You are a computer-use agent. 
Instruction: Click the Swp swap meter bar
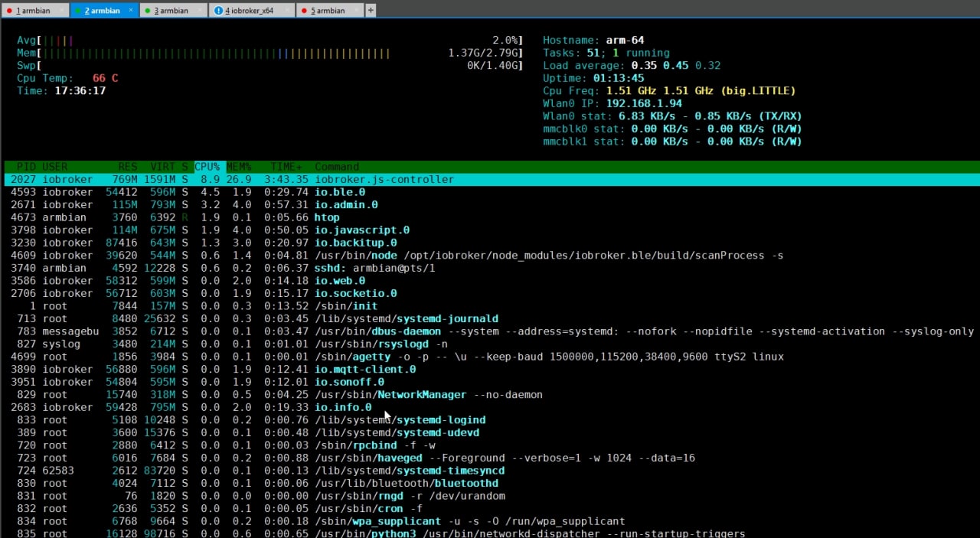click(269, 66)
